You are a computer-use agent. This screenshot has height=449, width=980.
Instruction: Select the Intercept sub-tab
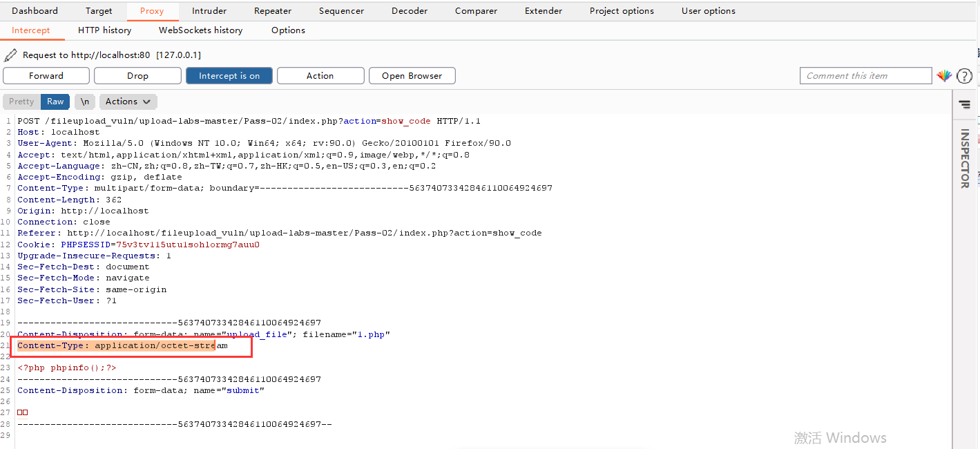[x=31, y=30]
